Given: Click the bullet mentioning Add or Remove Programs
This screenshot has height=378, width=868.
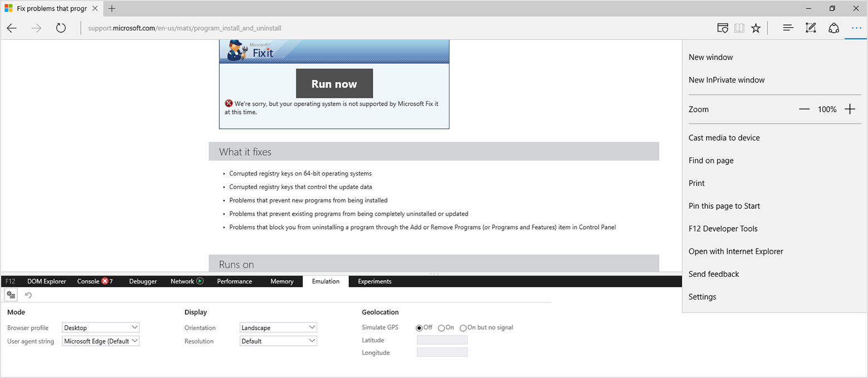Looking at the screenshot, I should click(x=422, y=227).
